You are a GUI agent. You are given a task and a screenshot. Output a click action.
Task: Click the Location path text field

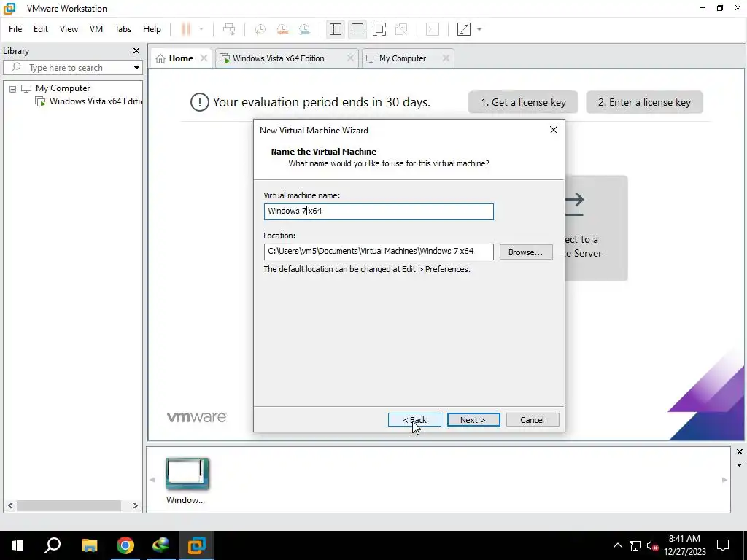(379, 252)
